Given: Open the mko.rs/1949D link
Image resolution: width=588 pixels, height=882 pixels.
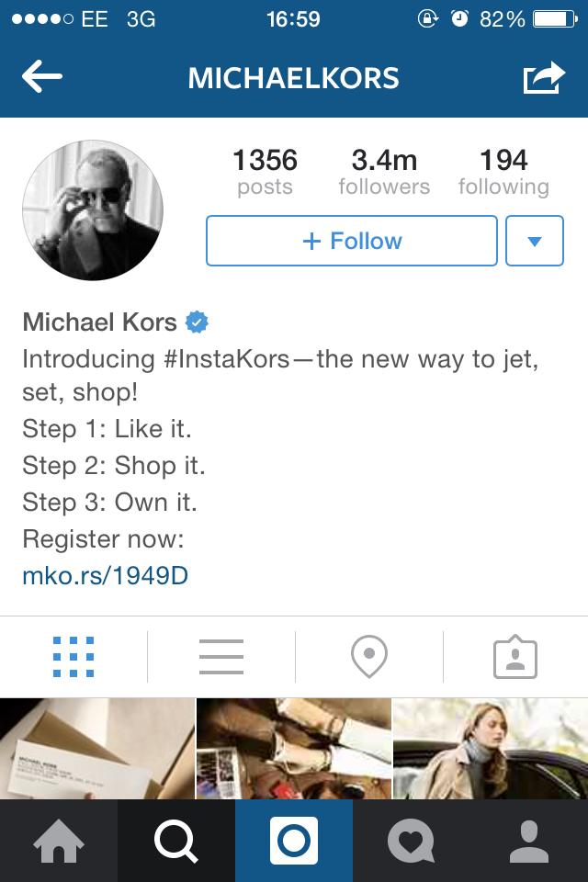Looking at the screenshot, I should click(x=104, y=575).
